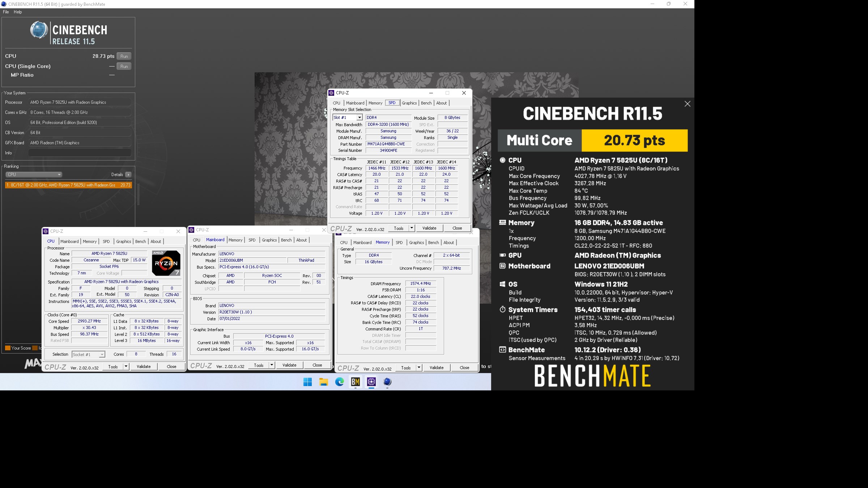This screenshot has width=868, height=488.
Task: Select the 8C/16T Ryzen ranking row
Action: (x=68, y=185)
